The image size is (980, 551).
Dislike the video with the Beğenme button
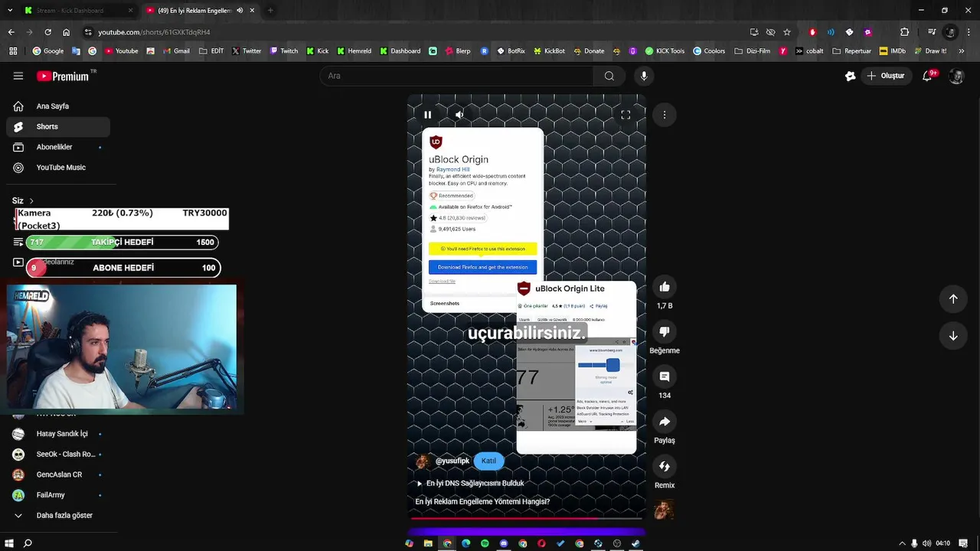pyautogui.click(x=665, y=331)
